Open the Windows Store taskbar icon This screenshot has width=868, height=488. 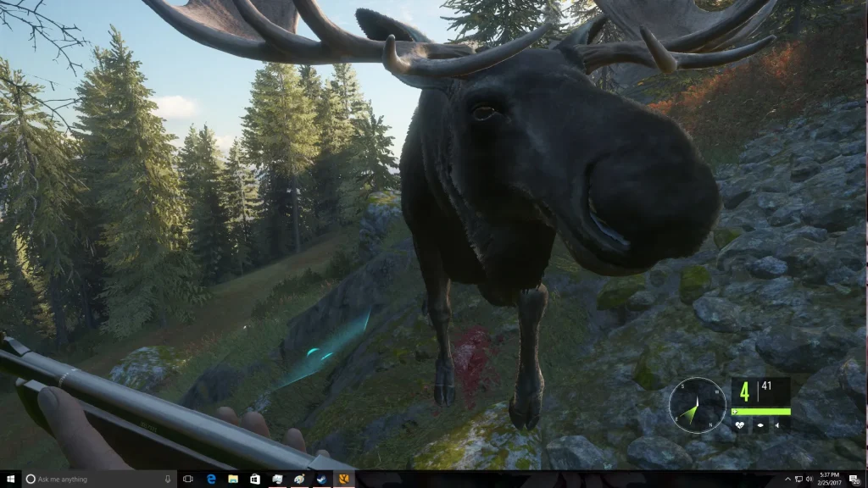point(254,480)
